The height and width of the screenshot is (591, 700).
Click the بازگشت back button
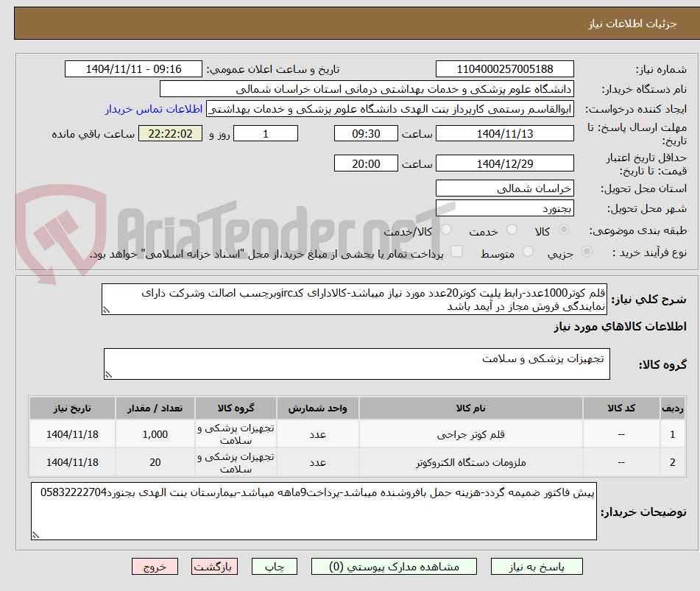pos(214,567)
